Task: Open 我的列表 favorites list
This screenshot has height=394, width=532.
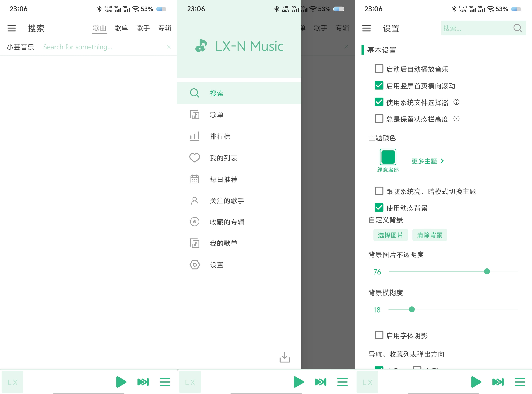Action: pos(223,158)
